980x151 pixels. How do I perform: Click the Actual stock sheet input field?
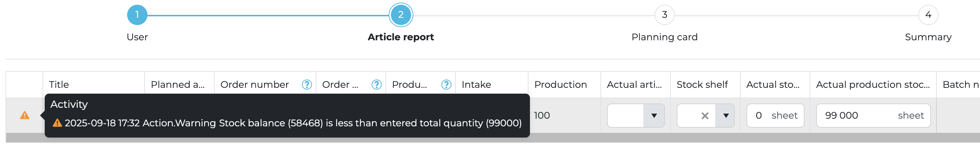point(762,116)
